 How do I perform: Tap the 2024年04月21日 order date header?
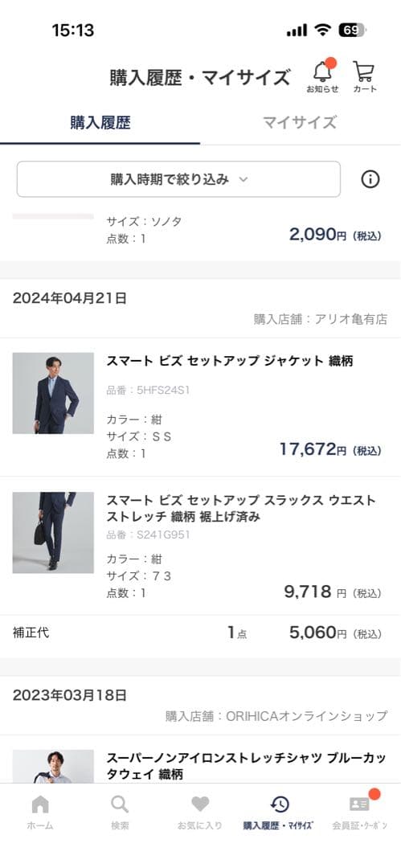coord(70,298)
